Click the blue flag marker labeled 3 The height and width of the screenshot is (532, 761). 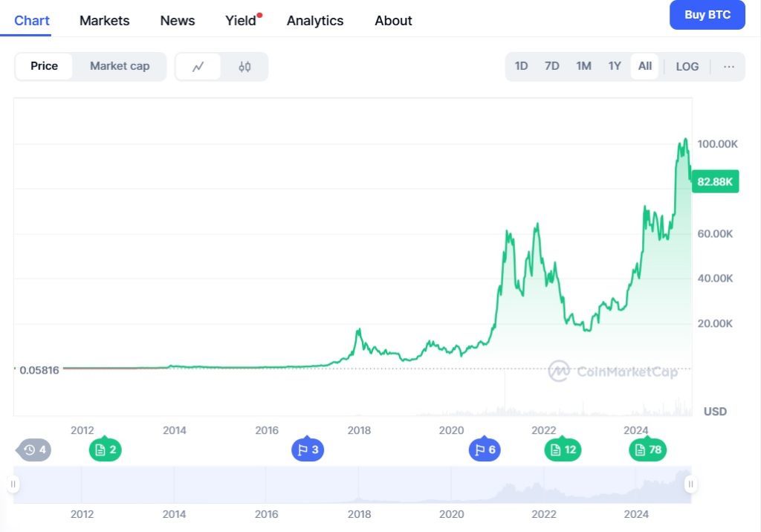(308, 450)
